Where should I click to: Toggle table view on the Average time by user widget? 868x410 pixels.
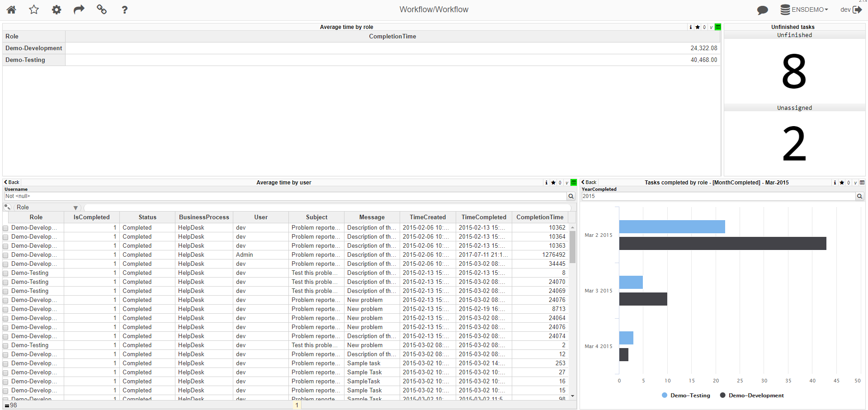[x=573, y=183]
